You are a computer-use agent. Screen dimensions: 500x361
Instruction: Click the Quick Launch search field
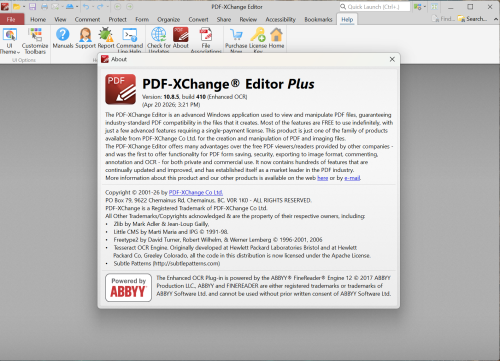(x=375, y=7)
